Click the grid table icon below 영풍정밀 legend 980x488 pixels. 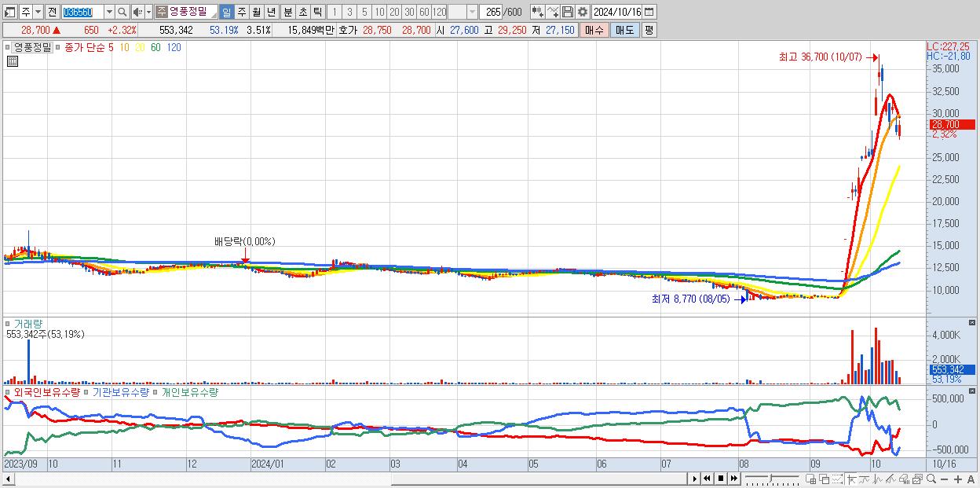13,61
